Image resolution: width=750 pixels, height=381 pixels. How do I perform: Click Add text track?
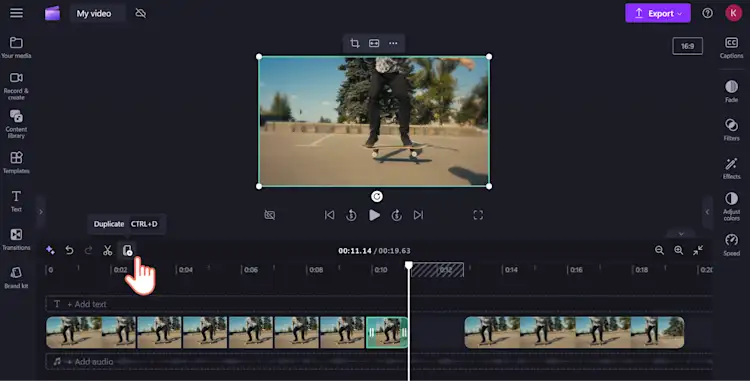(87, 304)
